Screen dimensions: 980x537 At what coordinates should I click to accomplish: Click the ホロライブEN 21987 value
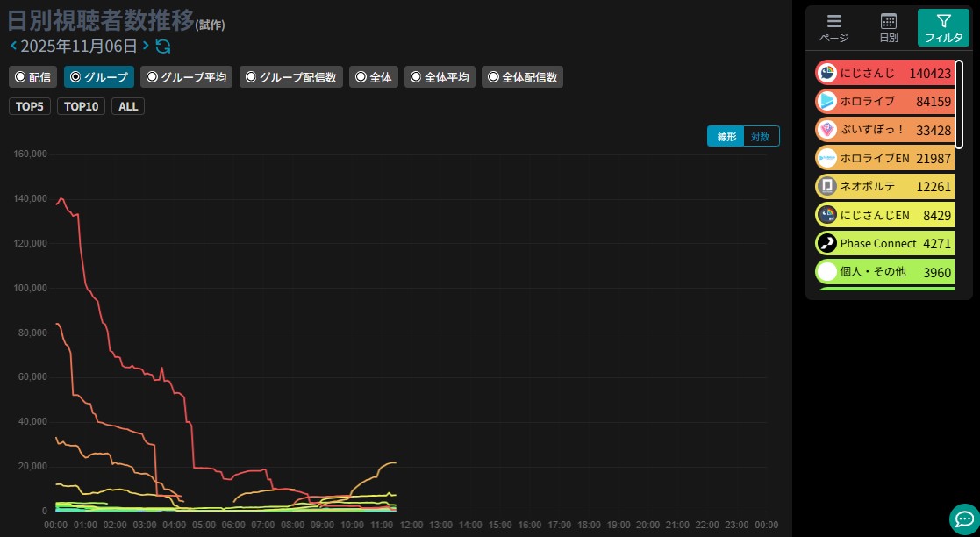934,159
